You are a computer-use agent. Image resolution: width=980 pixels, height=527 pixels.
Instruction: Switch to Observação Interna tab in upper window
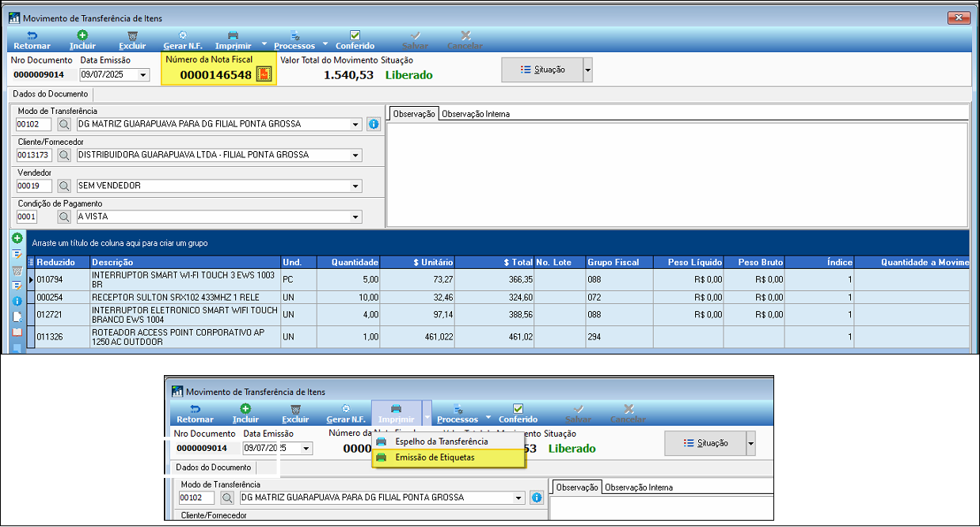coord(475,114)
